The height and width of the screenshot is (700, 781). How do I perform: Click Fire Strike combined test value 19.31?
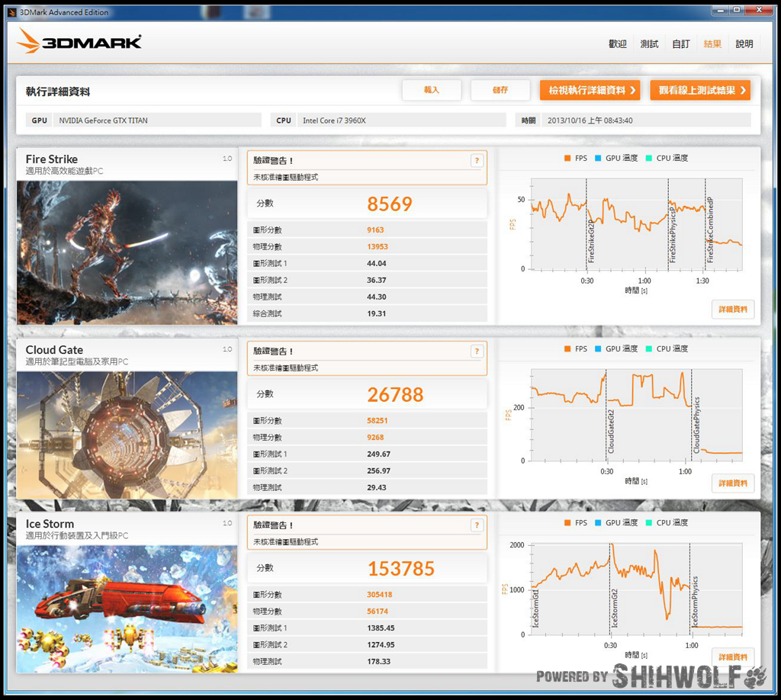377,313
